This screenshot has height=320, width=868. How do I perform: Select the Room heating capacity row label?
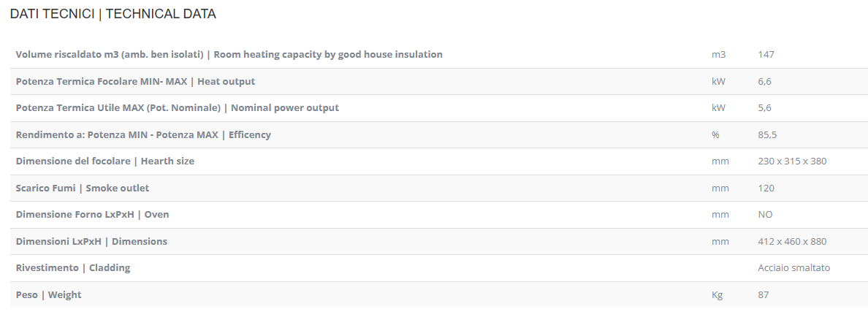click(x=229, y=55)
